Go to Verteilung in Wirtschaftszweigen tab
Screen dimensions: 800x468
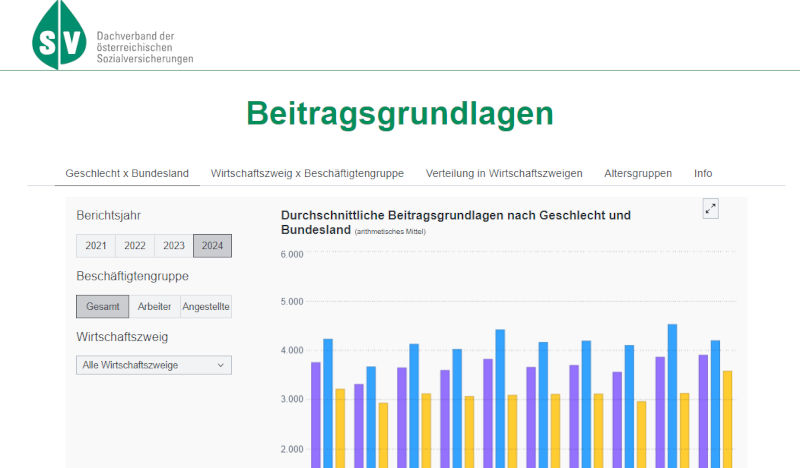(504, 173)
